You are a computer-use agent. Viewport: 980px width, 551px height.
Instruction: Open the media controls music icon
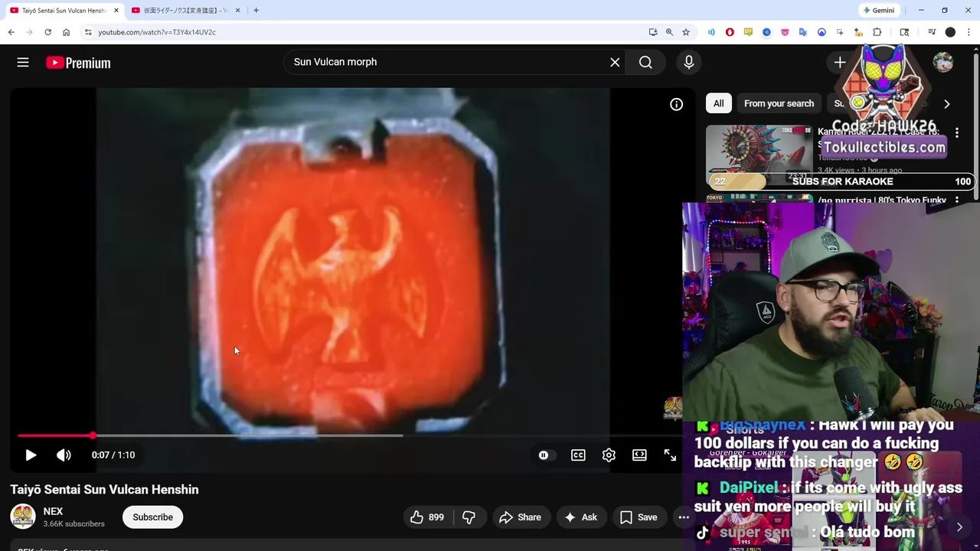pos(932,32)
